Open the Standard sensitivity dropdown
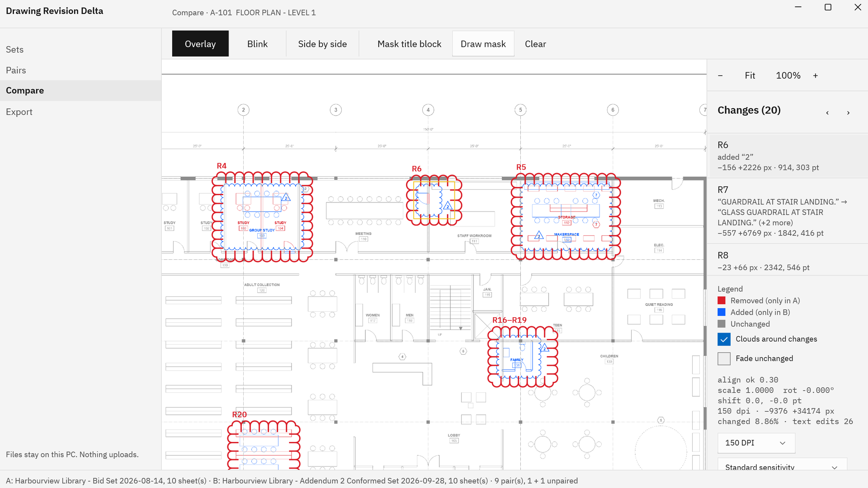Viewport: 868px width, 488px height. 782,465
